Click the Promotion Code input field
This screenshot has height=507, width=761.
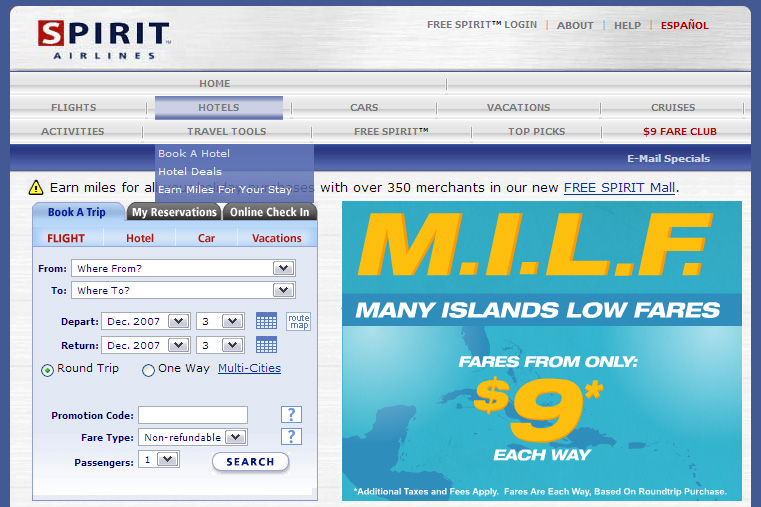(193, 415)
